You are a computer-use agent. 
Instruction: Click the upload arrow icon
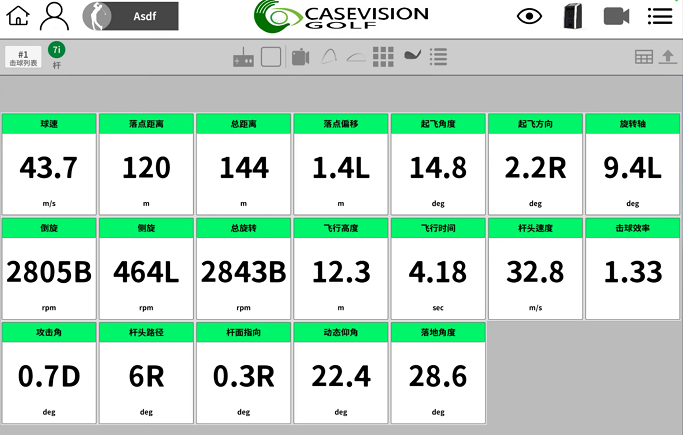pos(668,57)
